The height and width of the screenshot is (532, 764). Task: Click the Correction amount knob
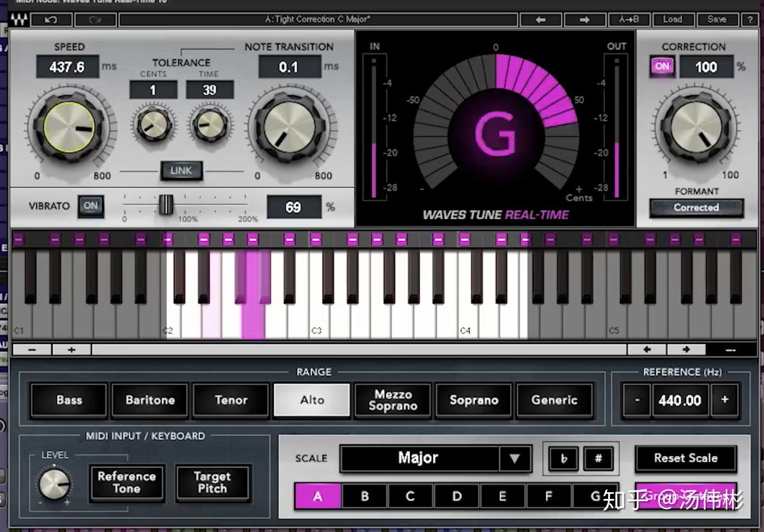tap(697, 128)
